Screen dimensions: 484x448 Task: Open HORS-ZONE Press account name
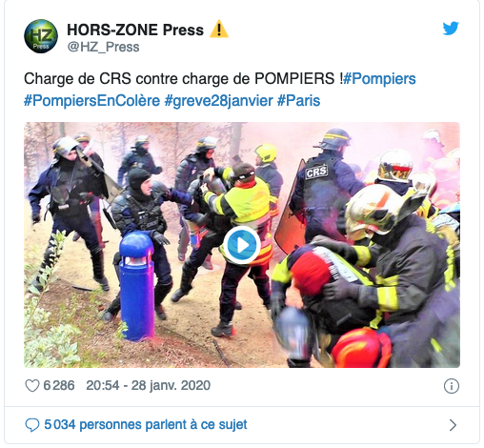pyautogui.click(x=135, y=30)
